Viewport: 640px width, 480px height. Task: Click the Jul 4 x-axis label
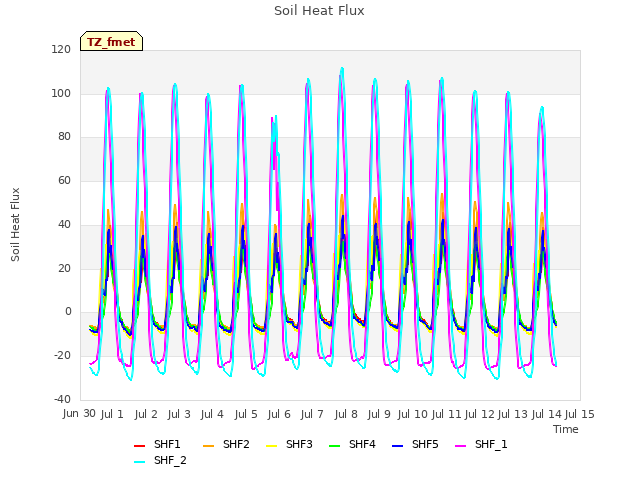212,415
